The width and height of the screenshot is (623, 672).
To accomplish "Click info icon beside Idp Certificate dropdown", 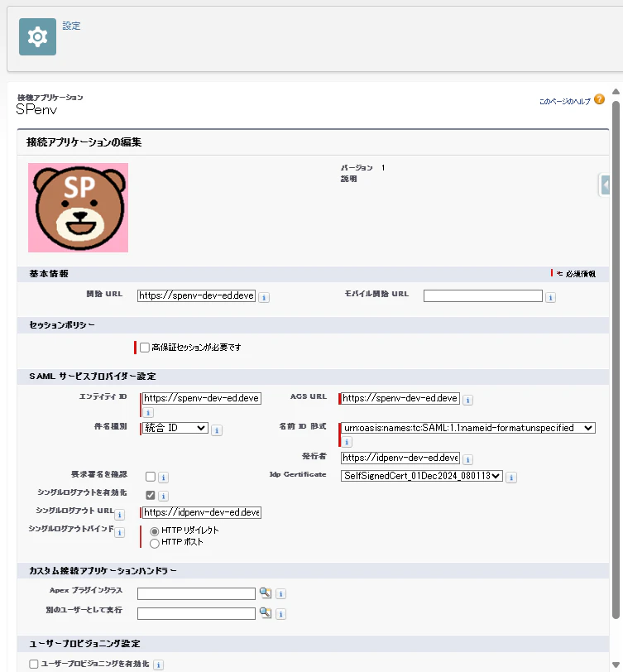I will (511, 477).
